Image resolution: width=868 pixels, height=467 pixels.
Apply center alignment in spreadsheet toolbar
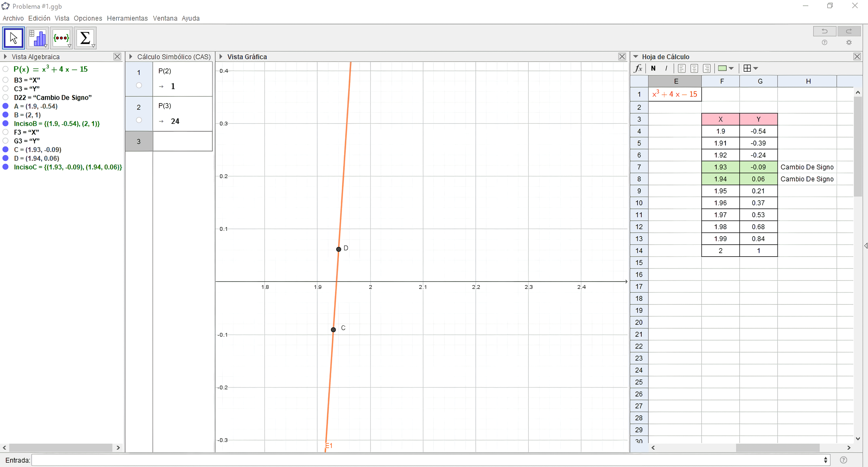pos(694,68)
